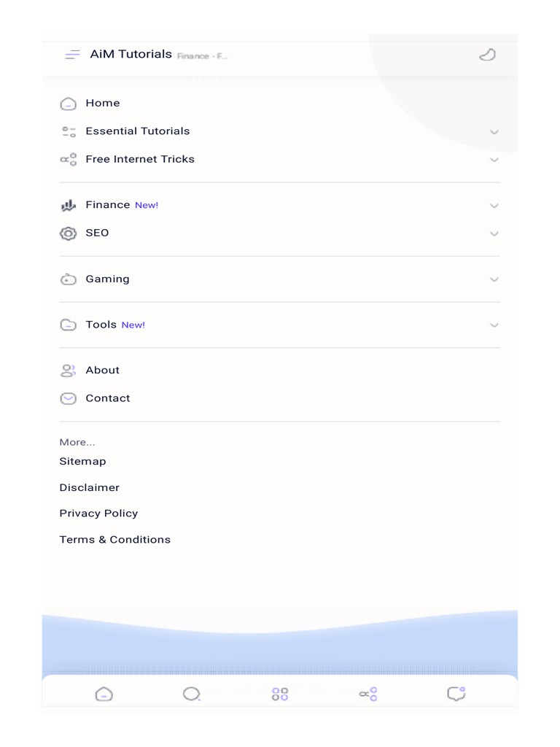Screen dimensions: 560x747
Task: Open the grid apps icon in bottom bar
Action: tap(280, 694)
